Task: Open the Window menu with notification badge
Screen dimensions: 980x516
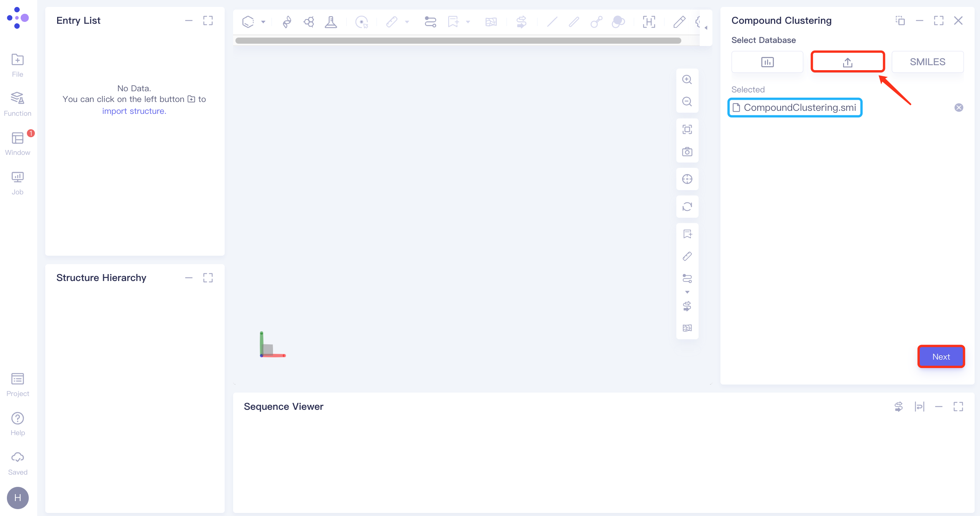Action: pos(17,143)
